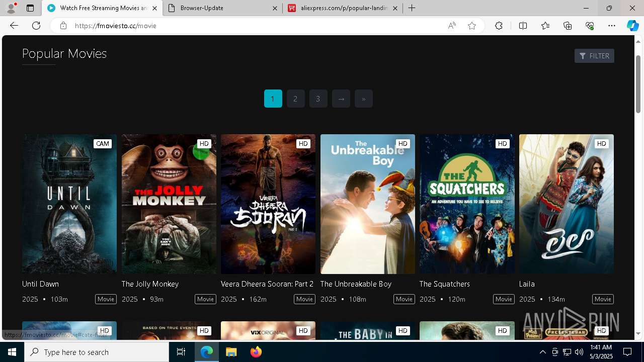Click the taskbar search box
This screenshot has height=362, width=644.
pos(97,352)
